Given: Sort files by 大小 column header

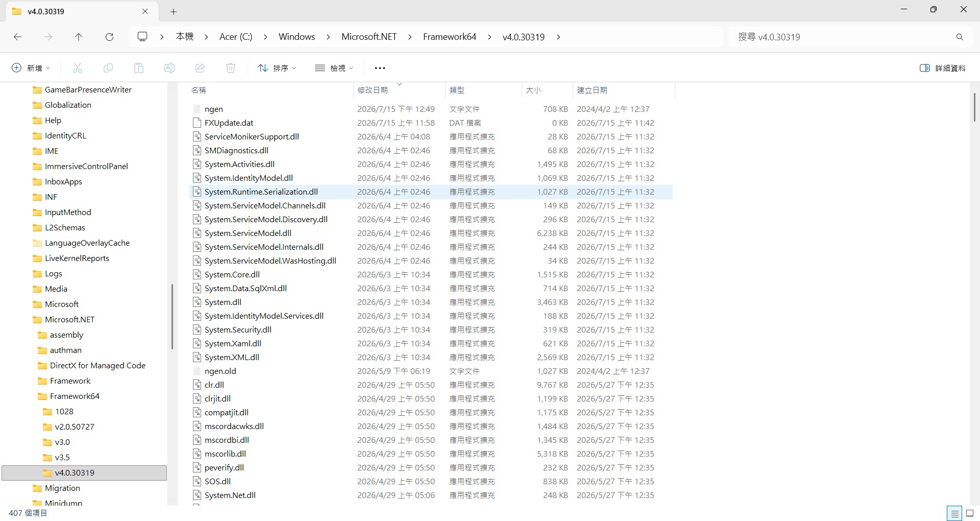Looking at the screenshot, I should click(533, 90).
